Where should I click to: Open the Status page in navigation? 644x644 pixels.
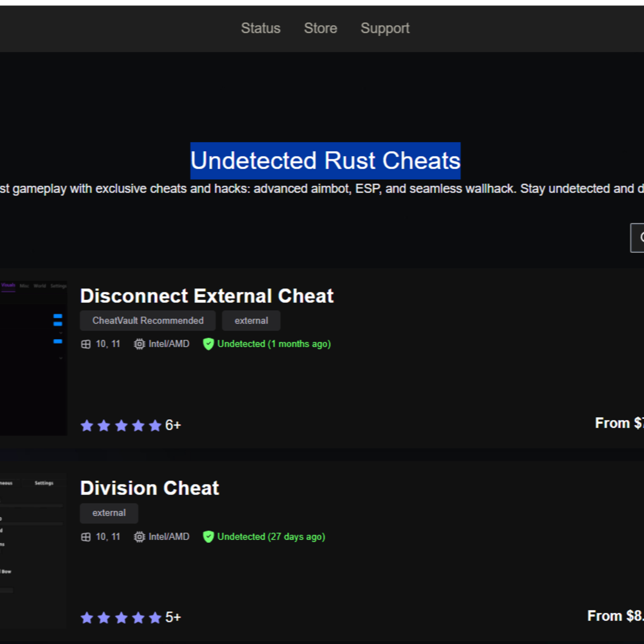[261, 28]
